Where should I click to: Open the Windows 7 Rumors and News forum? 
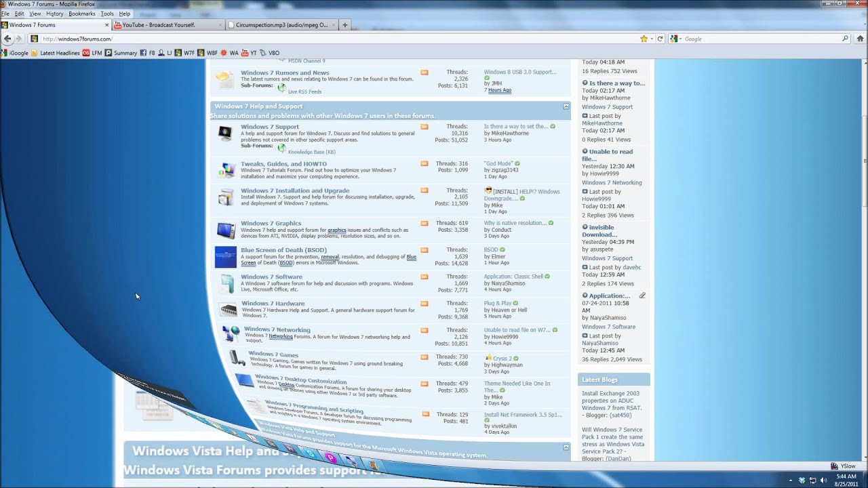click(285, 73)
